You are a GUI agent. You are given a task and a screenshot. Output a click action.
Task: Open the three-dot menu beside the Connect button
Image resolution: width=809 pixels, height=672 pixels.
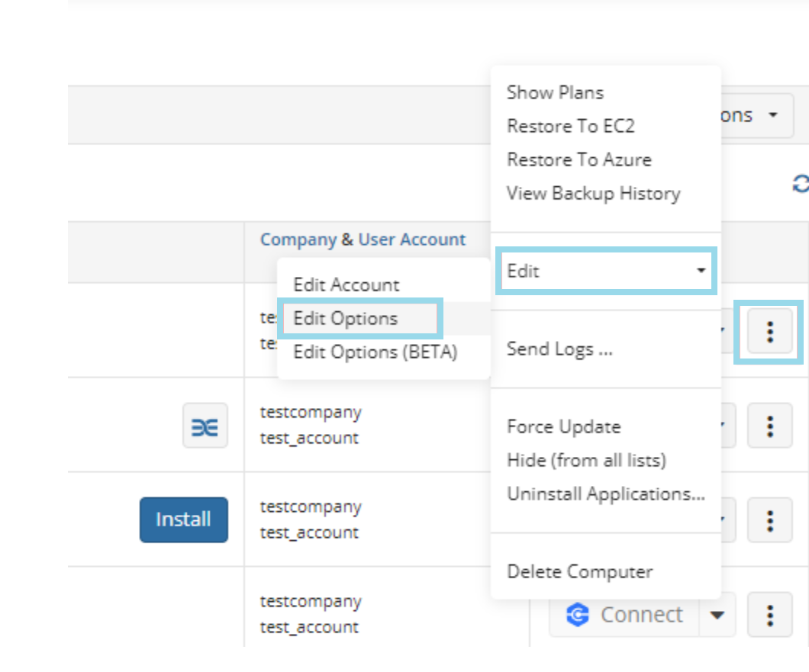point(769,615)
